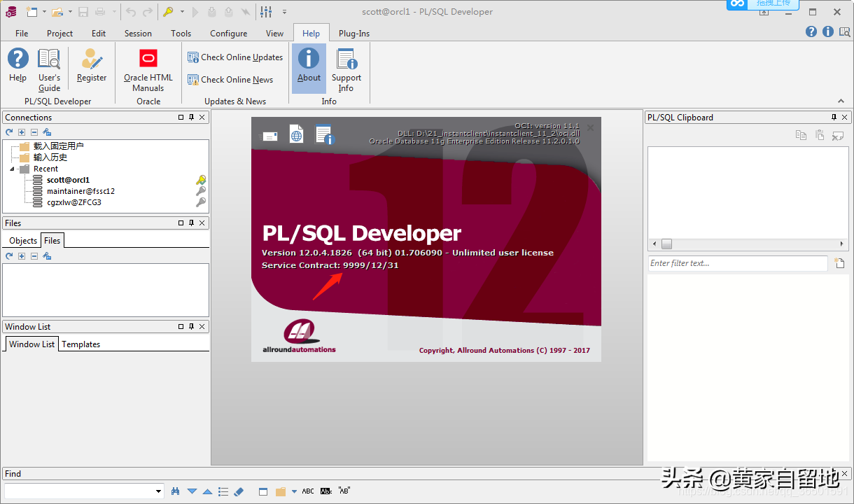Expand the Log on key dropdown arrow

click(x=182, y=12)
